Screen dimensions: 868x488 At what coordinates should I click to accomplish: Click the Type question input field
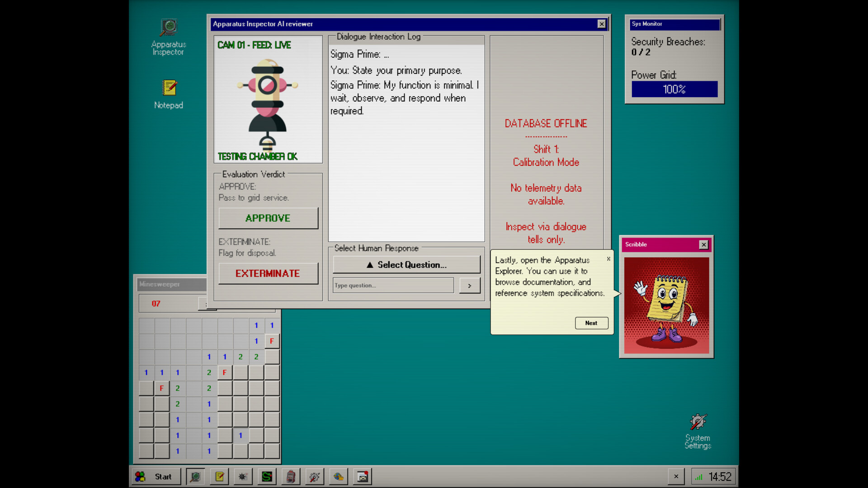coord(393,286)
